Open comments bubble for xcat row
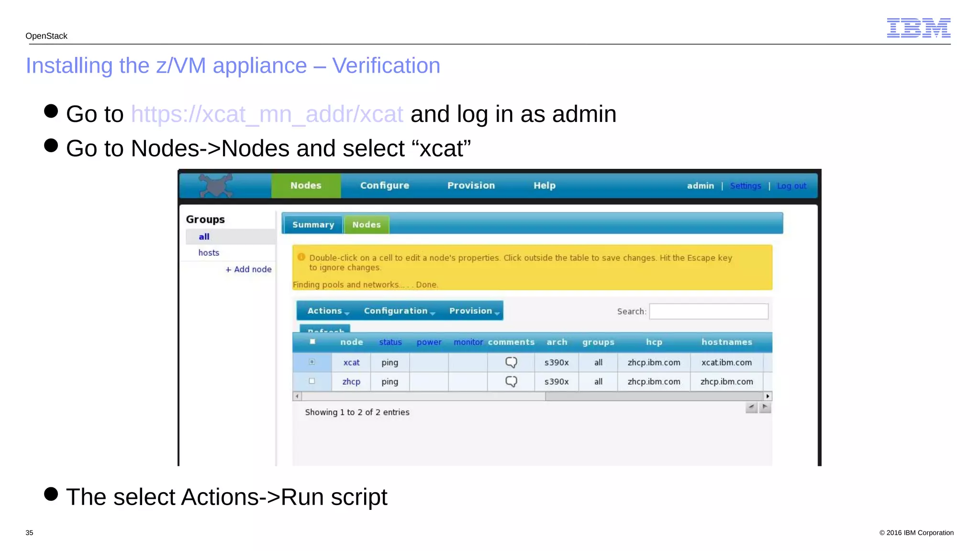980x551 pixels. [x=511, y=363]
